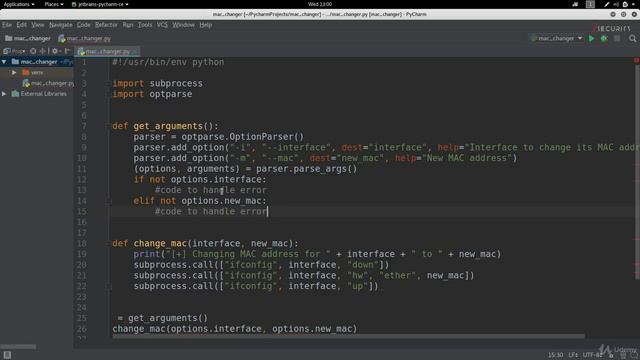The height and width of the screenshot is (360, 640).
Task: Click the mac_changer folder breadcrumb in the navigation bar
Action: (x=28, y=38)
